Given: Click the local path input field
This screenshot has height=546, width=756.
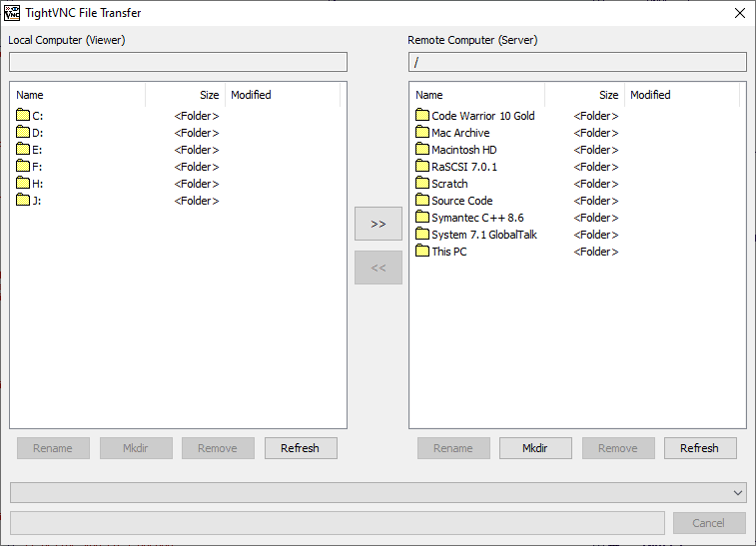Looking at the screenshot, I should click(178, 62).
